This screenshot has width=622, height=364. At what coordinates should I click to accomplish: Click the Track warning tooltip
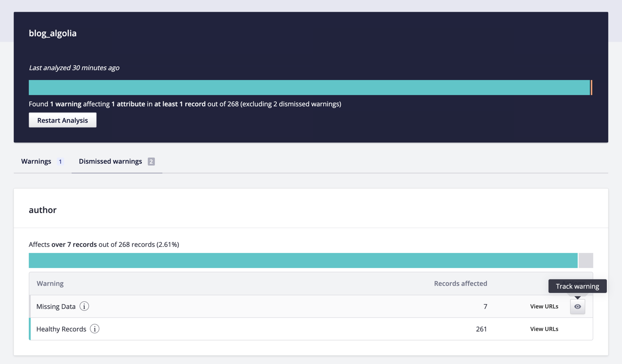577,286
